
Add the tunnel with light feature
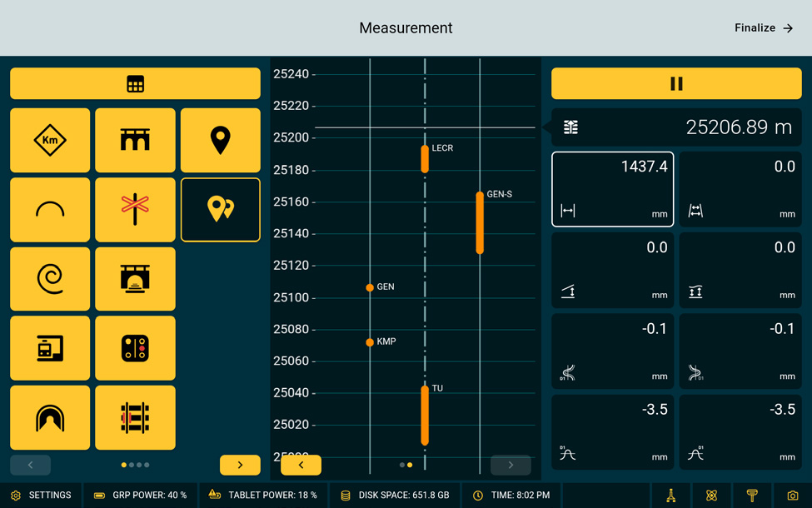click(135, 279)
